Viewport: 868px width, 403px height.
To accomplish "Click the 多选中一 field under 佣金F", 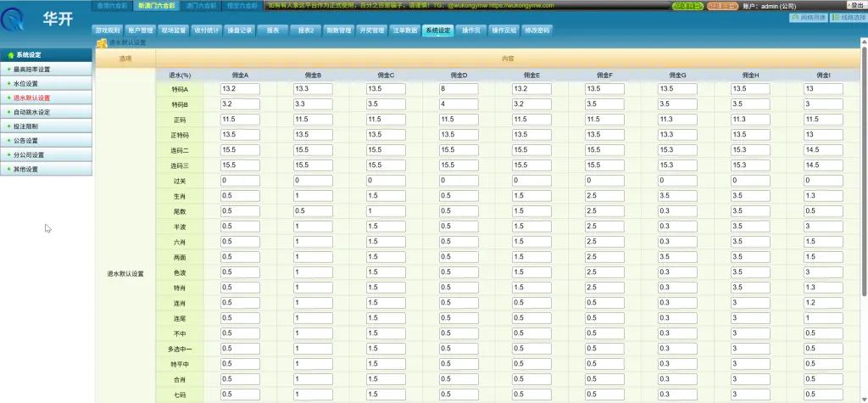I will pyautogui.click(x=604, y=349).
